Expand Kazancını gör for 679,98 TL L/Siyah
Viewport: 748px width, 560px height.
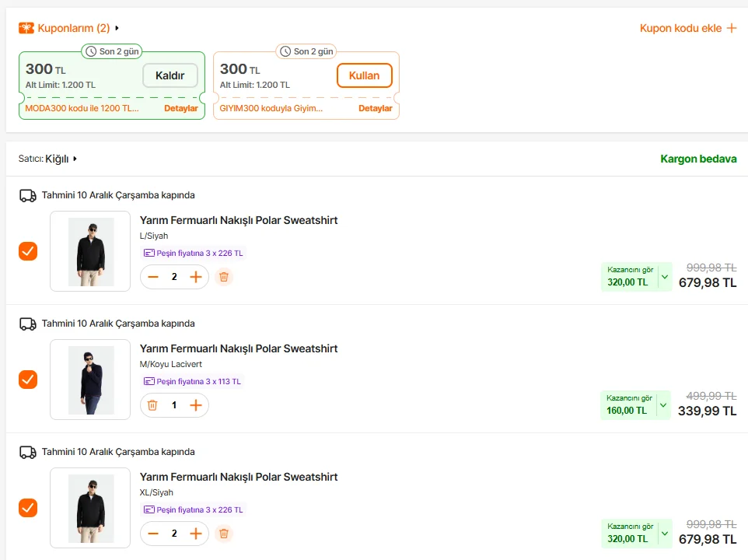tap(664, 277)
